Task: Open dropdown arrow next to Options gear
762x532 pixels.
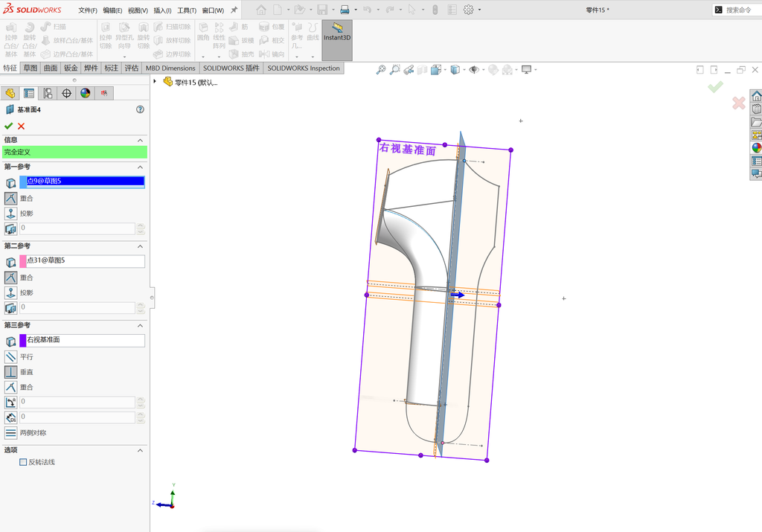Action: point(479,10)
